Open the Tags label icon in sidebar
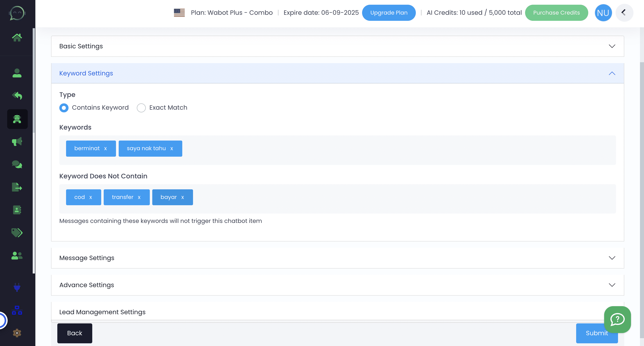This screenshot has width=644, height=346. coord(17,233)
